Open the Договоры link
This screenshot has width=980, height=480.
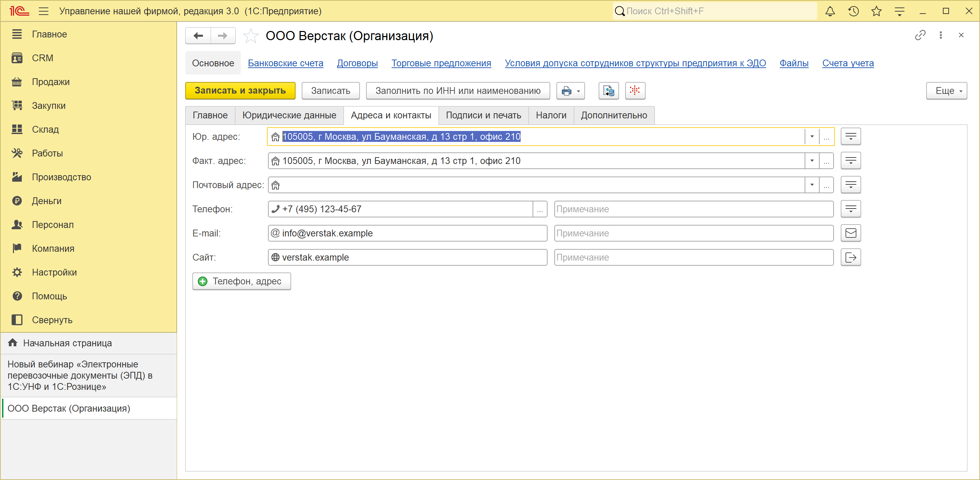tap(357, 63)
